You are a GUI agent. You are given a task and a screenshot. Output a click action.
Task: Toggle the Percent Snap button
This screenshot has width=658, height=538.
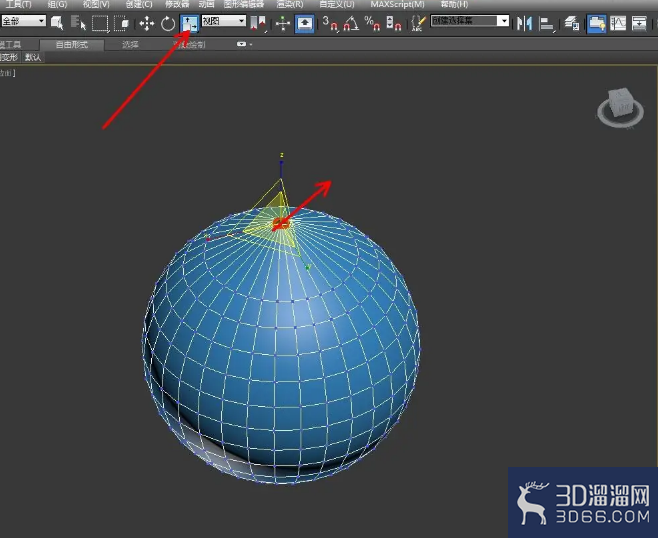coord(372,24)
